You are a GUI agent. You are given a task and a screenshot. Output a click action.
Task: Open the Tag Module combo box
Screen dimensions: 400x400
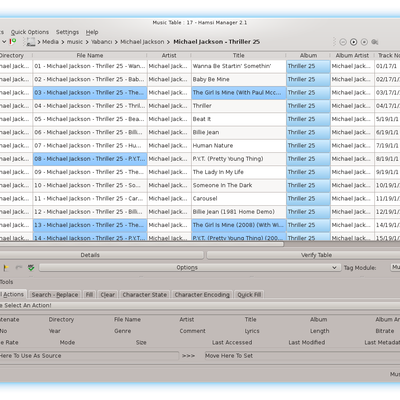point(395,267)
